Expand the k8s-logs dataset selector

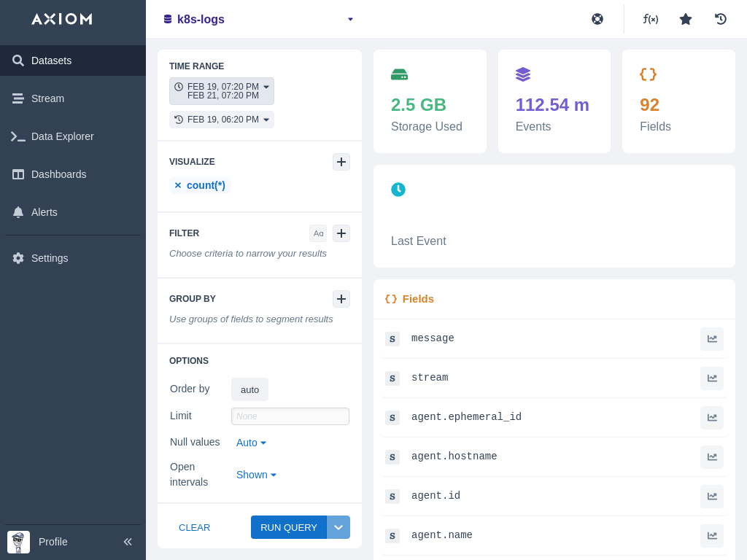click(350, 19)
